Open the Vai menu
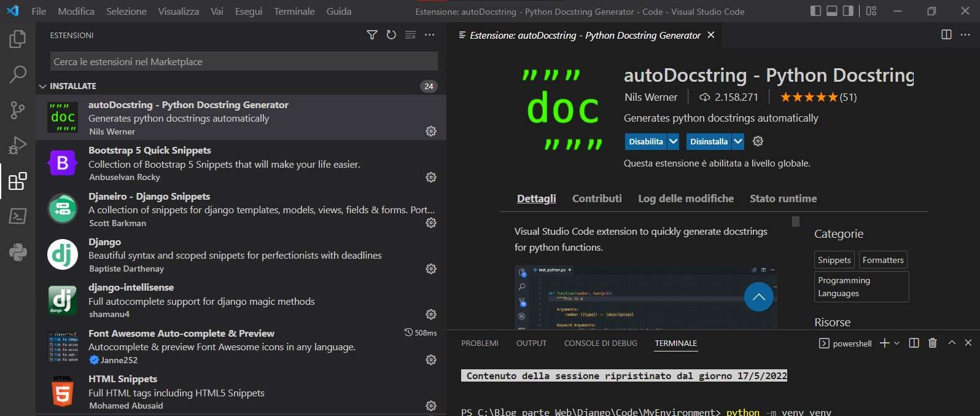Viewport: 980px width, 416px height. (217, 11)
